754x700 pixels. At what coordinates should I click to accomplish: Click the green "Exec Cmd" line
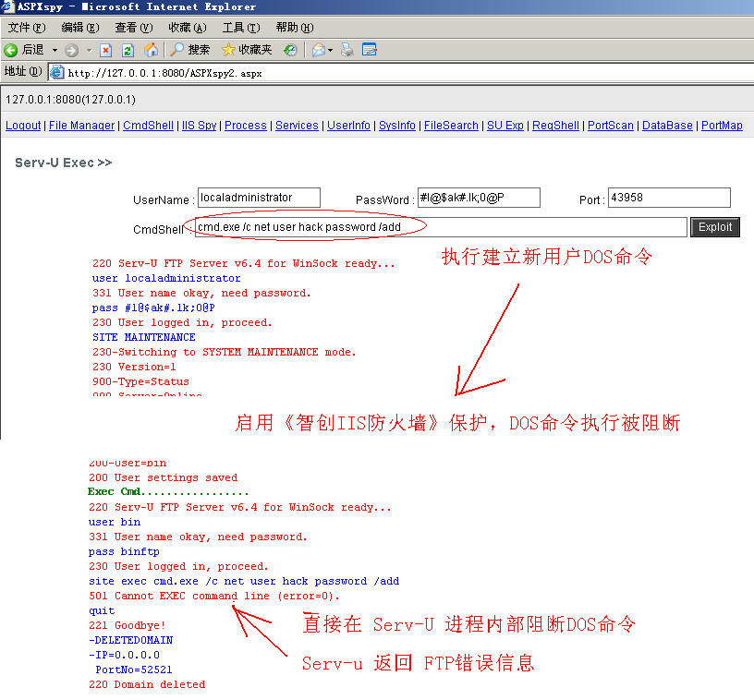(x=168, y=491)
